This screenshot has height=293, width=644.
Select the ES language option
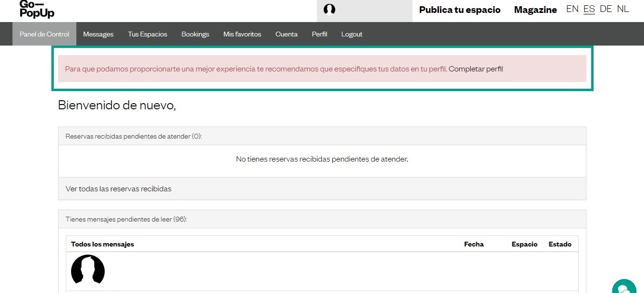[x=589, y=9]
